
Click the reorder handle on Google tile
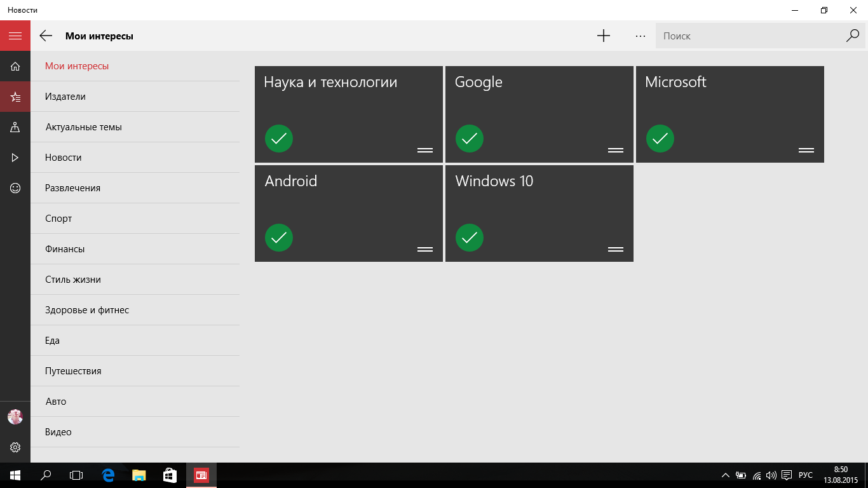point(616,150)
